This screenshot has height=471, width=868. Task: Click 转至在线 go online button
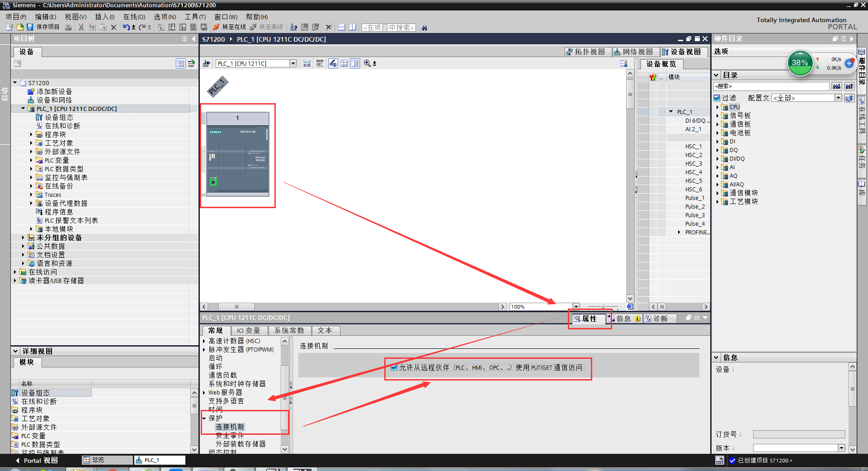tap(230, 27)
